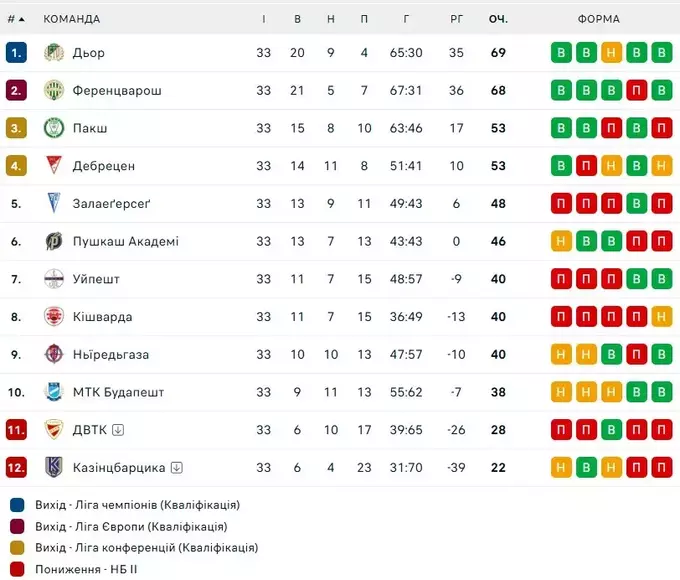Open the Залаегерсег club badge
This screenshot has height=580, width=680.
[x=54, y=203]
